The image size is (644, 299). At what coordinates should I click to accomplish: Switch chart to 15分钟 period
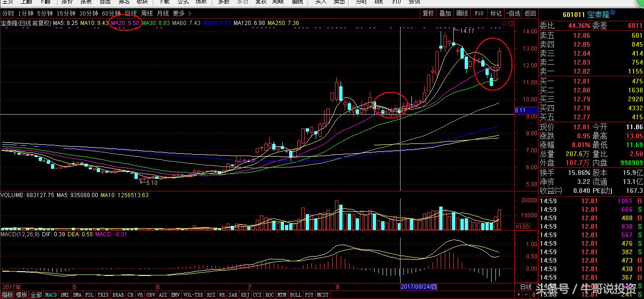(x=66, y=13)
